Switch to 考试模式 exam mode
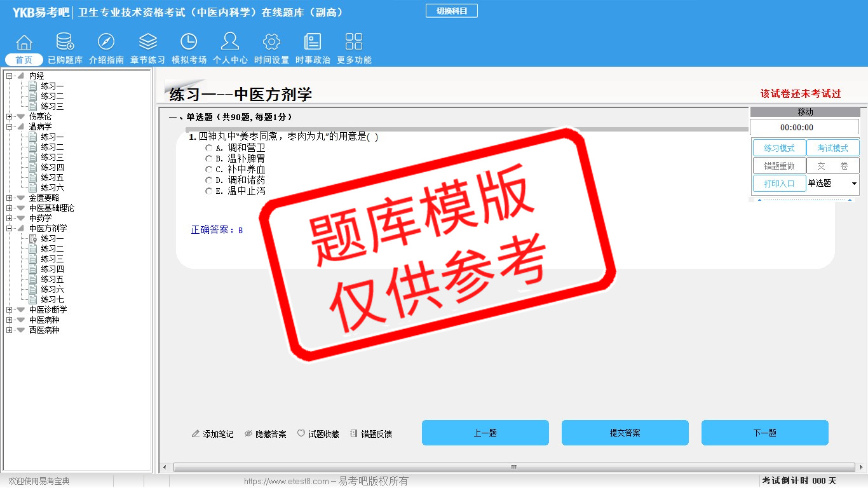The height and width of the screenshot is (488, 868). [x=832, y=148]
